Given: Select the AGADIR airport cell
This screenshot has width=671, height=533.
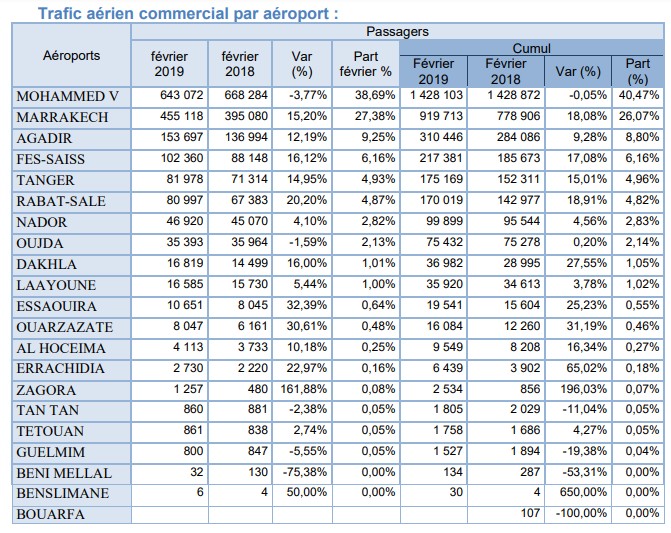Looking at the screenshot, I should [43, 135].
